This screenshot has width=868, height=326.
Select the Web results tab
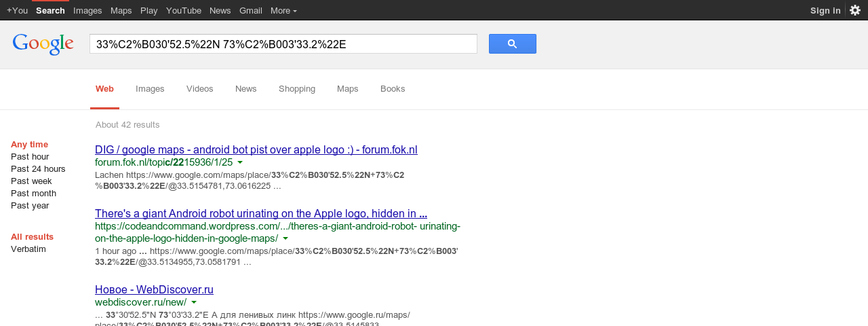click(x=104, y=89)
